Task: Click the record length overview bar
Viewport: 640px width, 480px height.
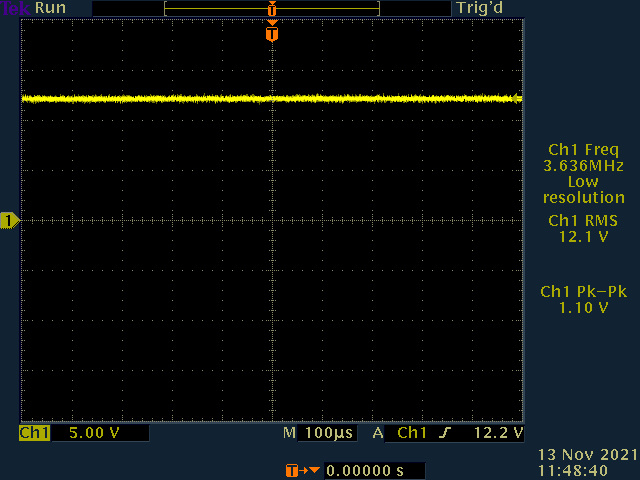Action: (272, 8)
